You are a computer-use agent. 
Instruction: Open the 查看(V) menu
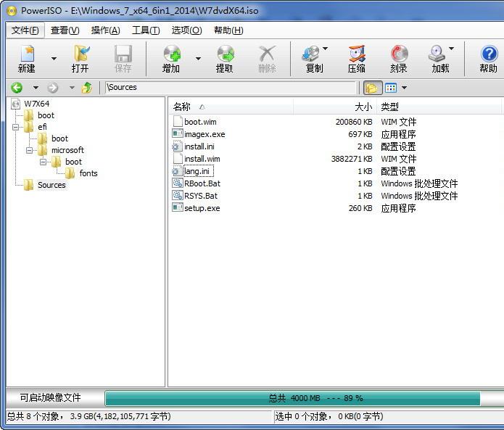pos(65,30)
